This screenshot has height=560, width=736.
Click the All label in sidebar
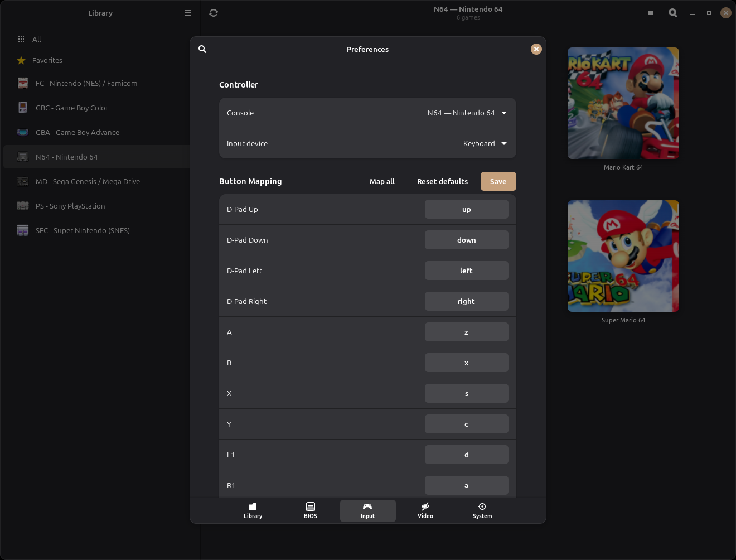click(x=37, y=39)
